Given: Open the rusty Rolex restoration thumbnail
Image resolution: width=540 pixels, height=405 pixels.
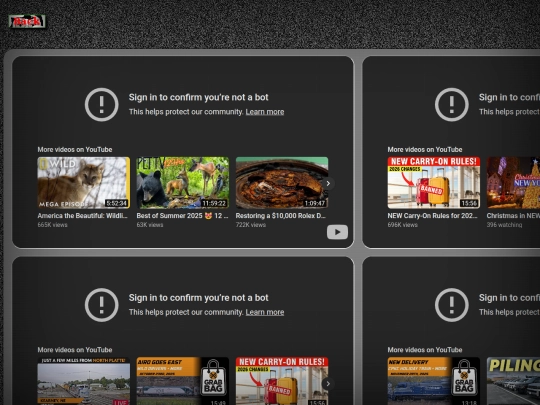Looking at the screenshot, I should click(282, 183).
